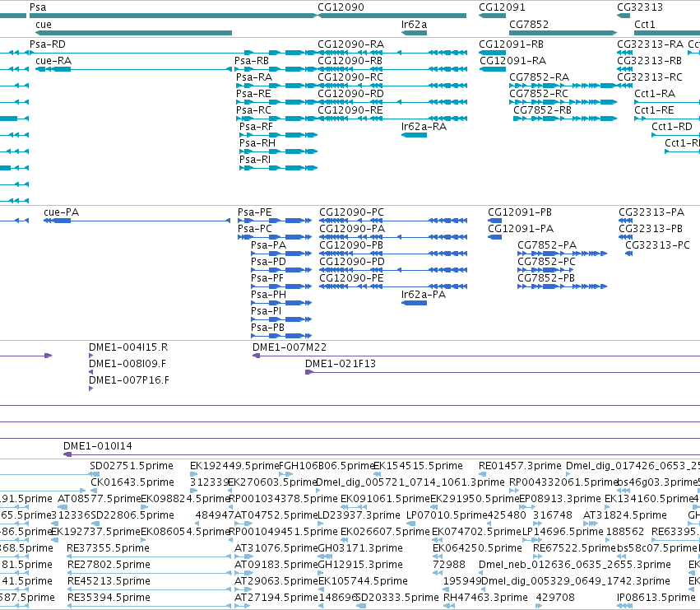Click the CK01643.5prime EST label

click(132, 482)
